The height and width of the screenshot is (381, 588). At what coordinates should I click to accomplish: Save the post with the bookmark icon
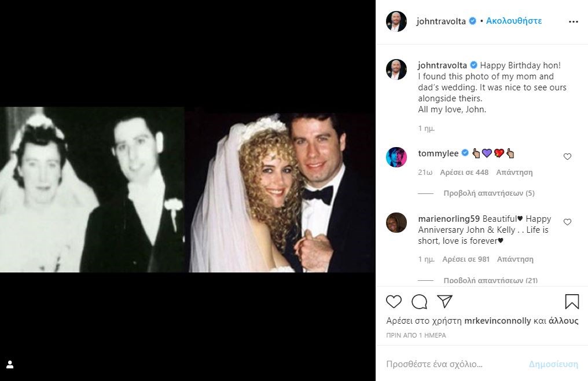(x=571, y=302)
